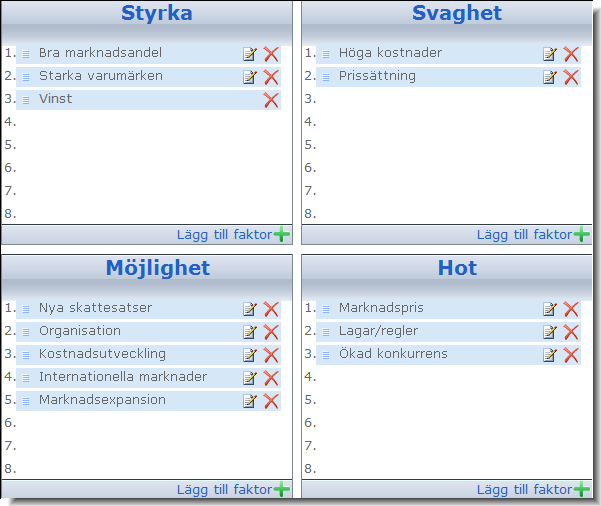Edit the Marknadspris threat
Screen dimensions: 601x506
point(550,309)
